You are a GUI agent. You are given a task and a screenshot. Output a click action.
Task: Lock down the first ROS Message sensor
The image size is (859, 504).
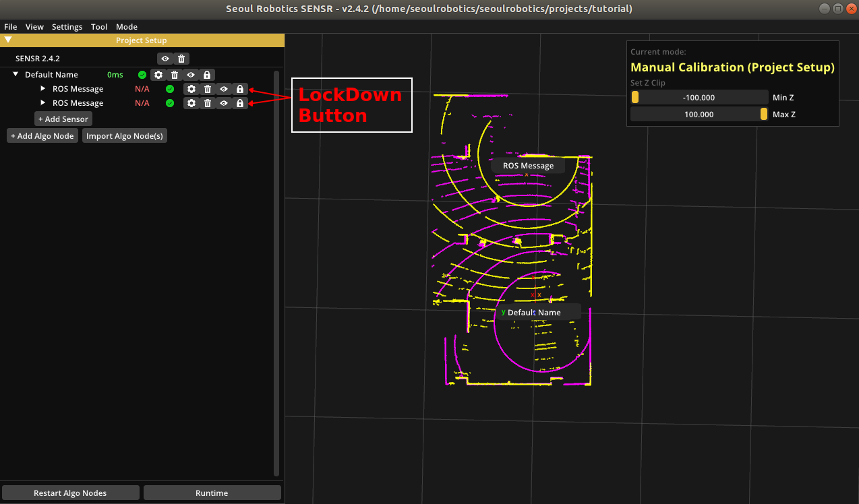click(240, 89)
